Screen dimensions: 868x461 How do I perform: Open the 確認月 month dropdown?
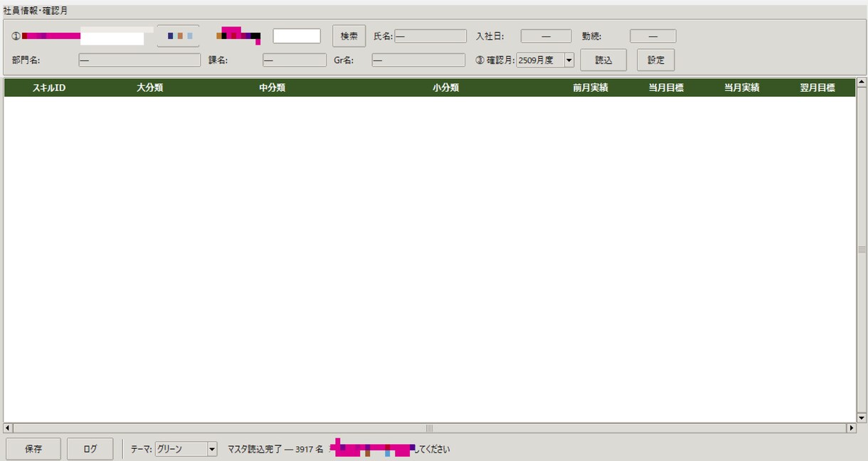click(x=545, y=60)
